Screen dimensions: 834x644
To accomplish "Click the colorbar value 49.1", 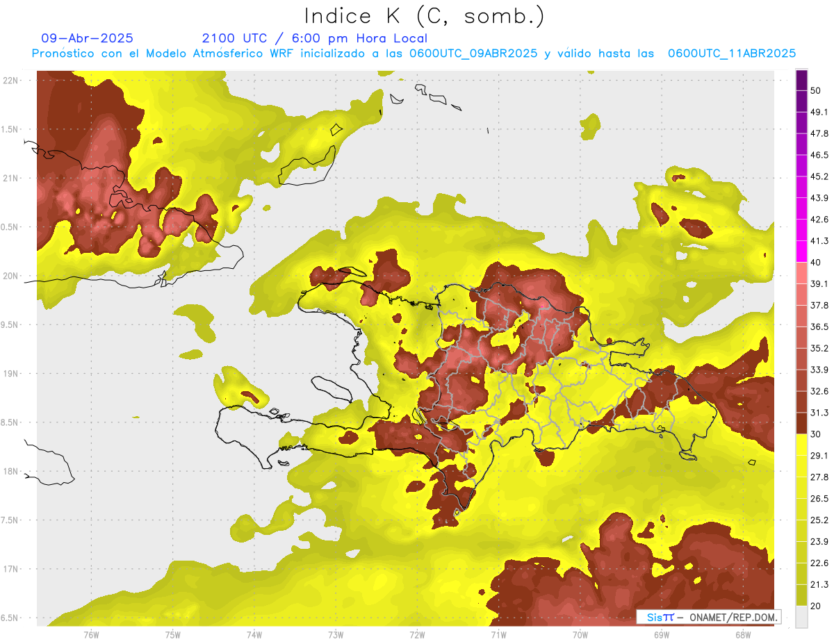I will tap(819, 112).
